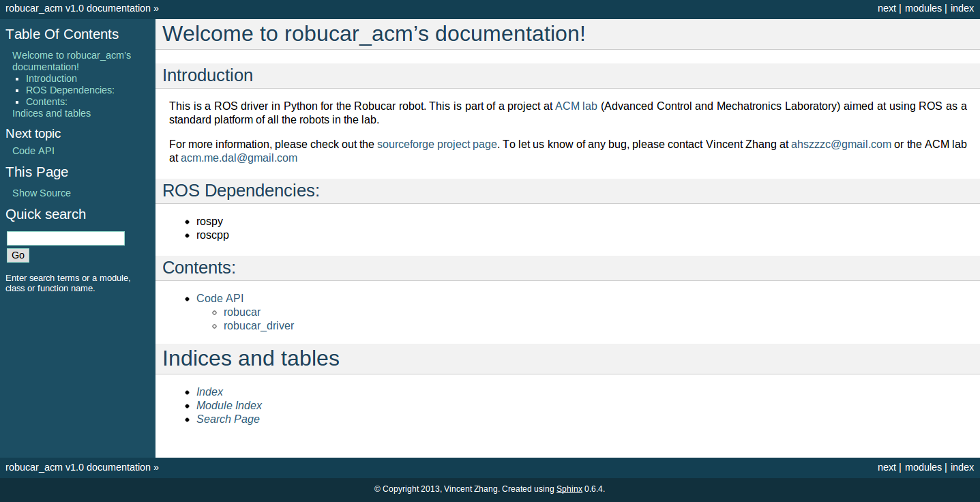980x502 pixels.
Task: Click next in the top navigation bar
Action: coord(887,8)
